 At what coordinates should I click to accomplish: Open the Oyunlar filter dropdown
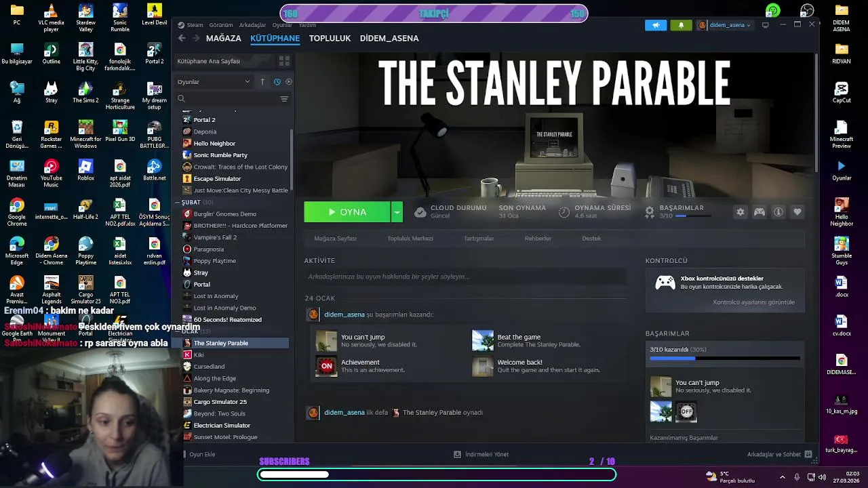pyautogui.click(x=214, y=82)
